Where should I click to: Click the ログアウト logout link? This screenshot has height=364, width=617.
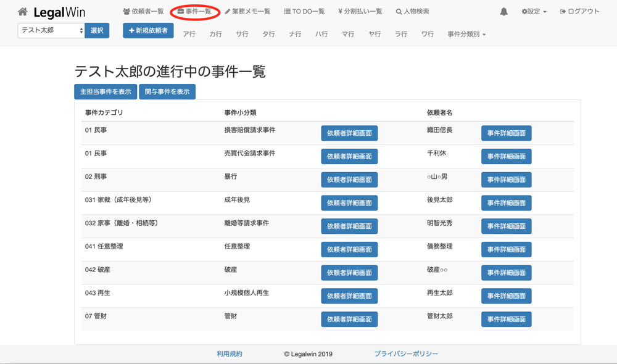[579, 12]
